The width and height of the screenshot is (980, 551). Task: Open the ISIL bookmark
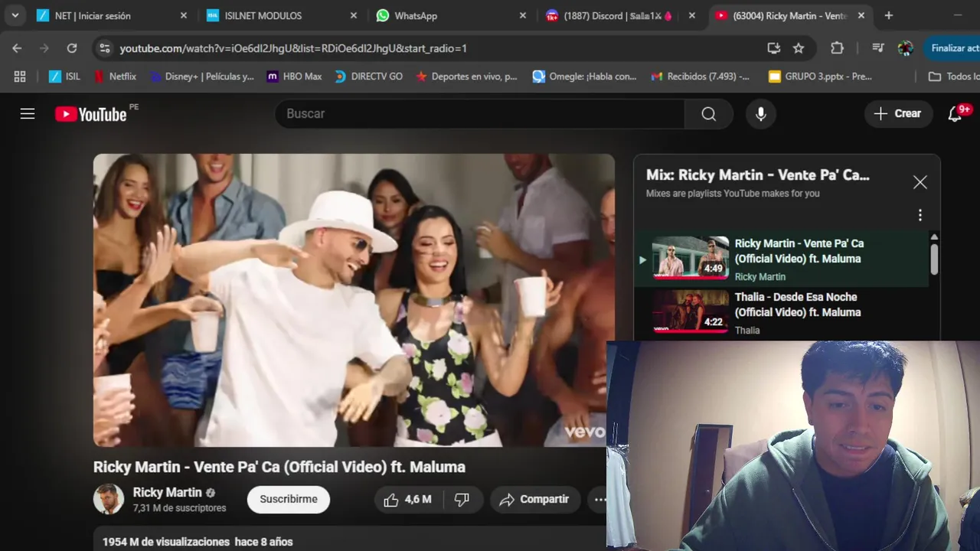64,77
